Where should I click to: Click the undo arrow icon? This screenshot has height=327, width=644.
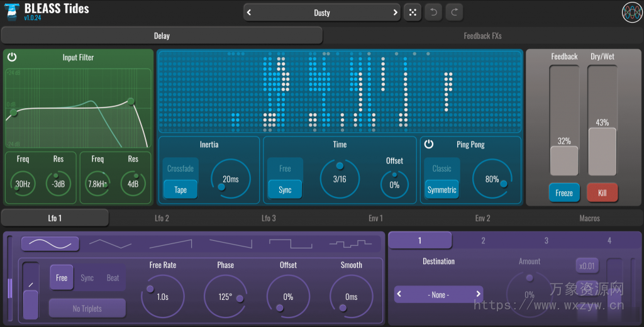(x=433, y=13)
